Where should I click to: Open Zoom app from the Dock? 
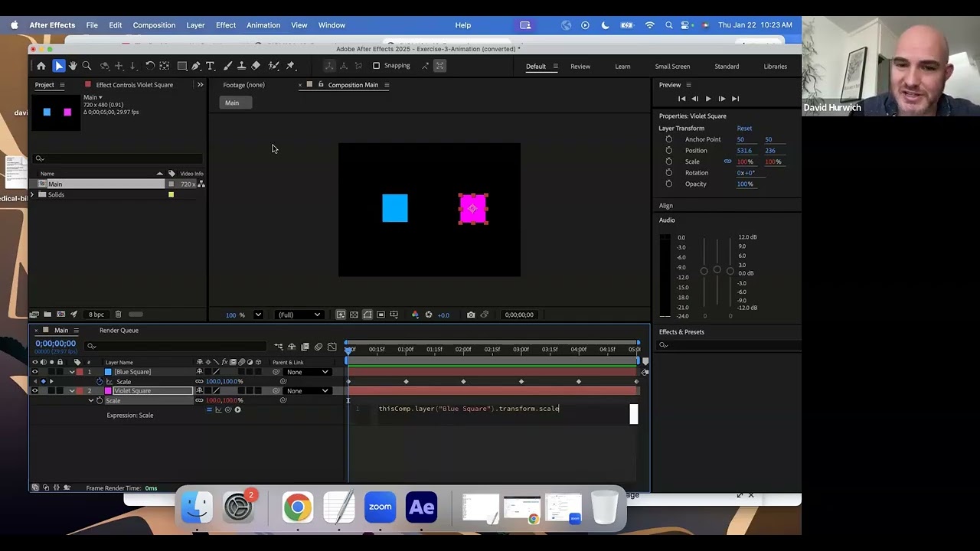(x=381, y=507)
